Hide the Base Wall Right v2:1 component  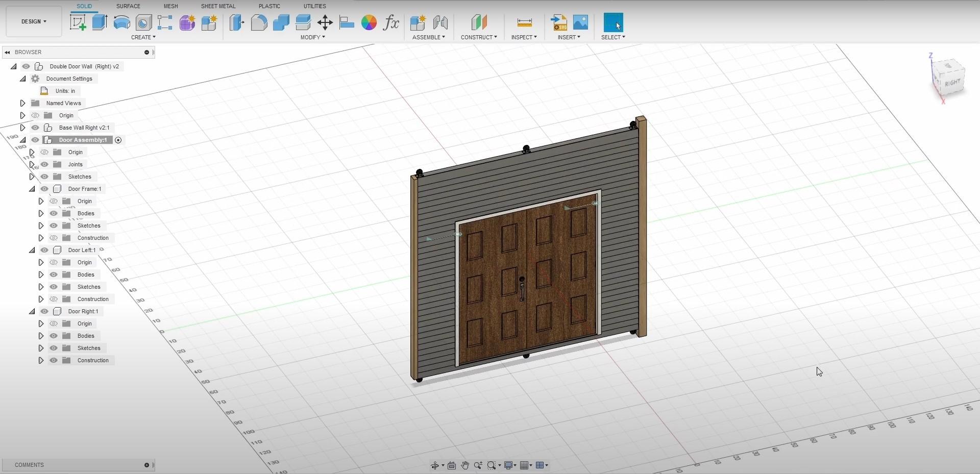click(x=35, y=128)
